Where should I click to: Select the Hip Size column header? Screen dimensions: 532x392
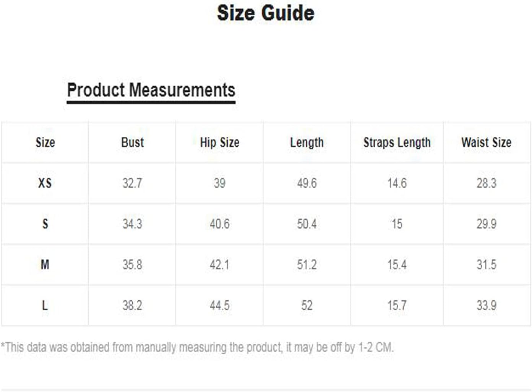pyautogui.click(x=219, y=143)
